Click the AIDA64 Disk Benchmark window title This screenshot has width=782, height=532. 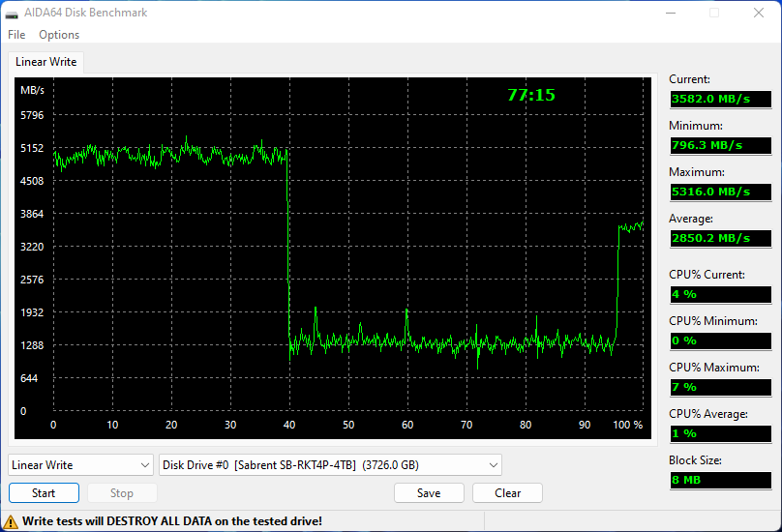point(86,13)
